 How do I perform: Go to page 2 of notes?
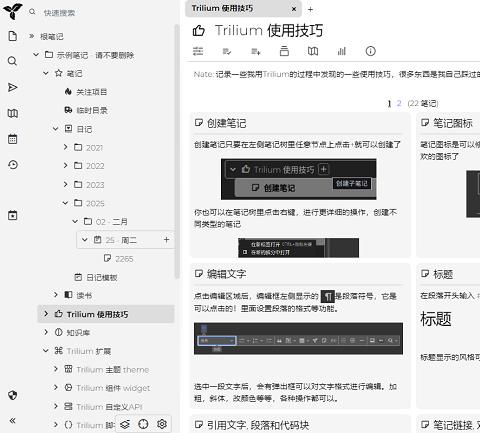tap(399, 103)
